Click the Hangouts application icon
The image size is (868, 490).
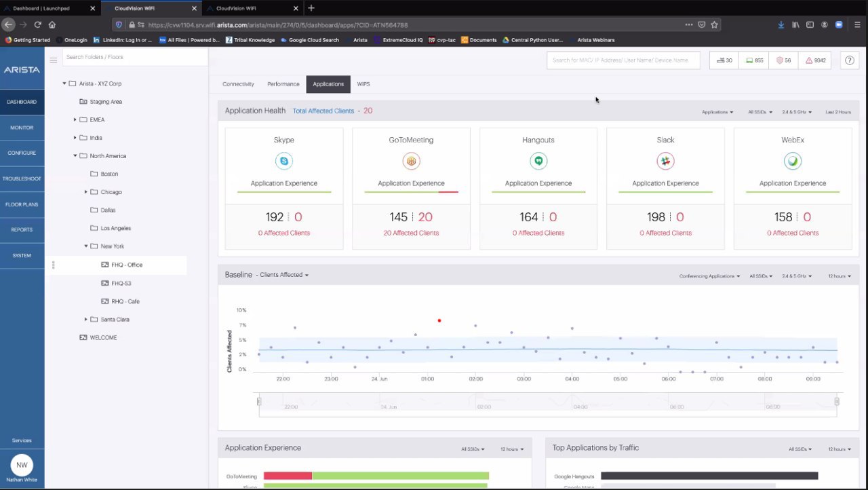[538, 161]
